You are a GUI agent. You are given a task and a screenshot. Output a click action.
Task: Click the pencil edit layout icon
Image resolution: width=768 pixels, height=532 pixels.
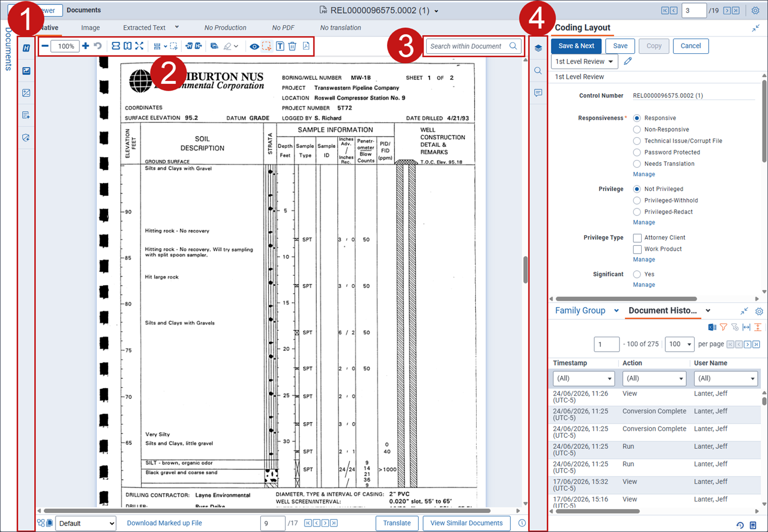click(628, 61)
